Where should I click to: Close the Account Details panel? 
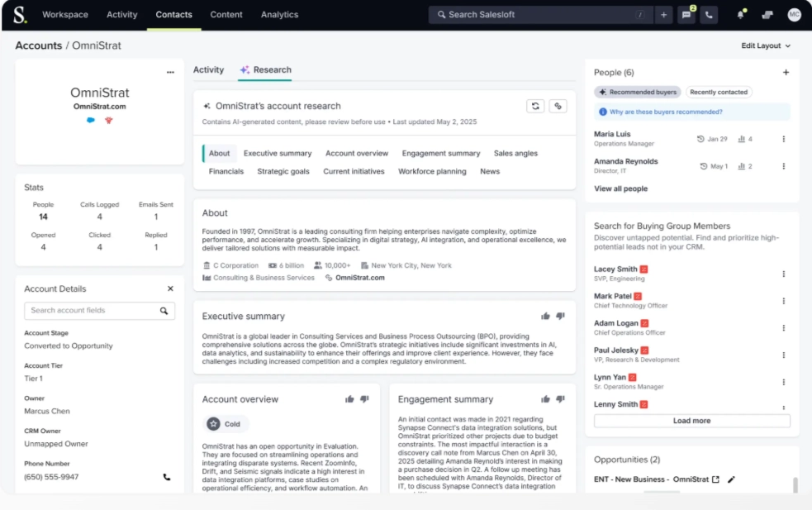click(x=170, y=288)
